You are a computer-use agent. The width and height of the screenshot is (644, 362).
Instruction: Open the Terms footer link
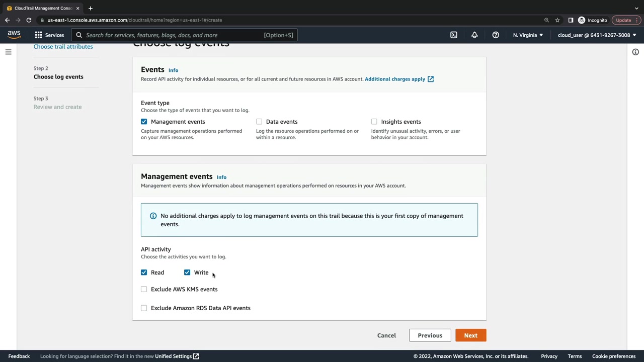(575, 356)
